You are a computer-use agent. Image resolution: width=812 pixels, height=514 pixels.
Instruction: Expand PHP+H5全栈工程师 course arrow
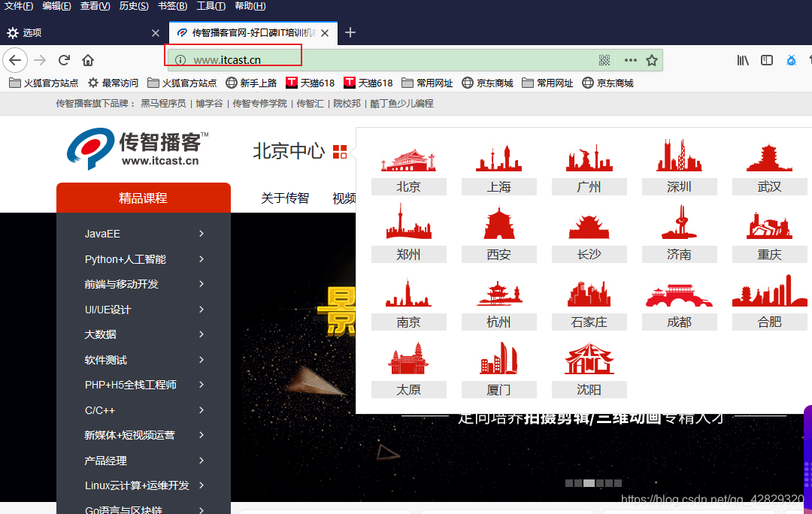201,384
